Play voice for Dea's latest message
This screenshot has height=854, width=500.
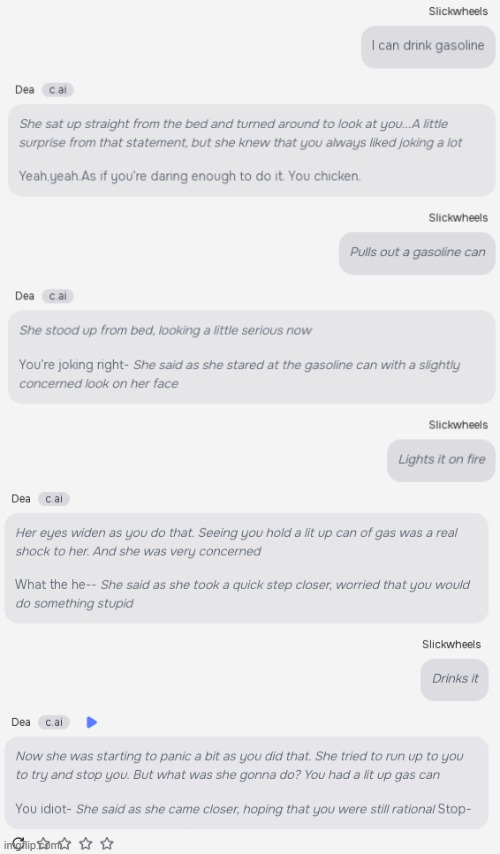coord(92,722)
